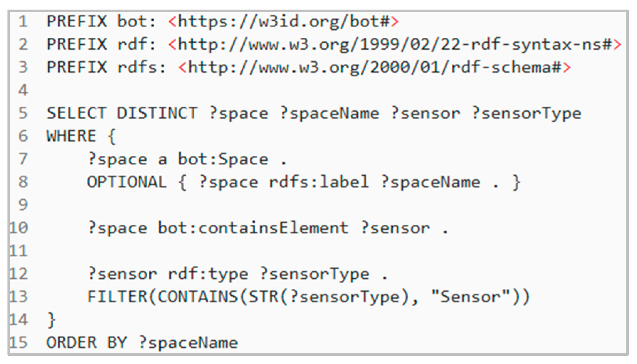Place cursor on SELECT keyword
Image resolution: width=637 pixels, height=364 pixels.
[x=76, y=113]
